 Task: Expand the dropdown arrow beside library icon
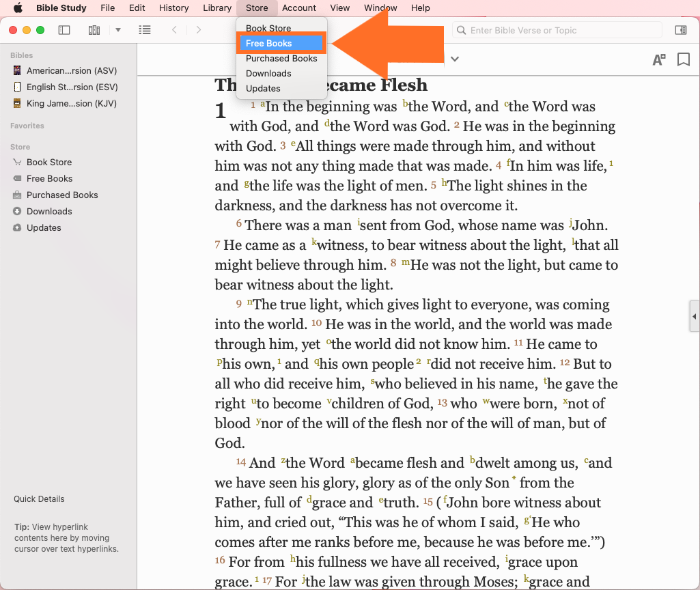118,30
